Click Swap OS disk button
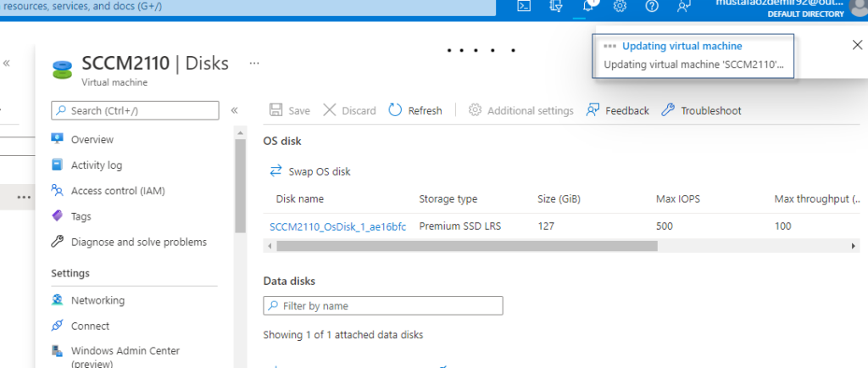868x368 pixels. tap(310, 171)
